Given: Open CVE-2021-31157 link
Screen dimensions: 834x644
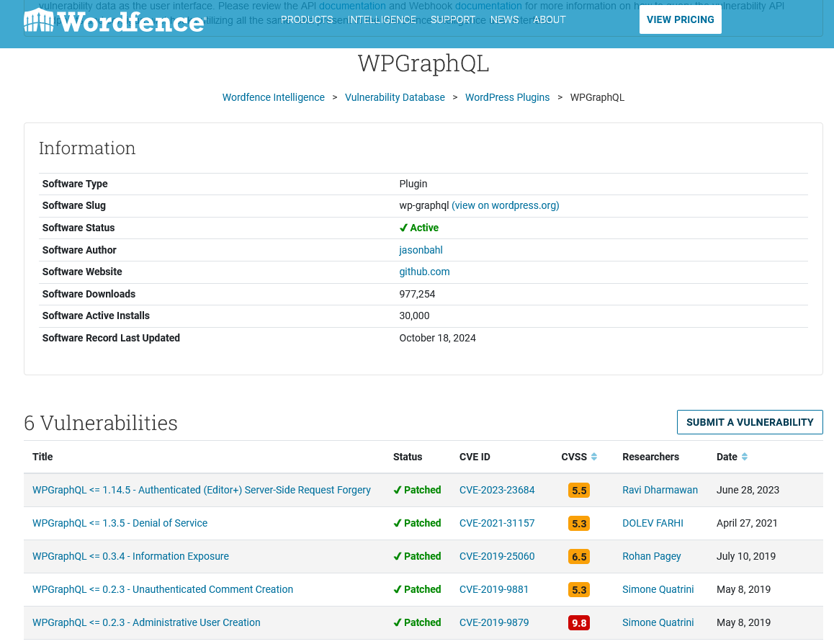Looking at the screenshot, I should (x=497, y=523).
